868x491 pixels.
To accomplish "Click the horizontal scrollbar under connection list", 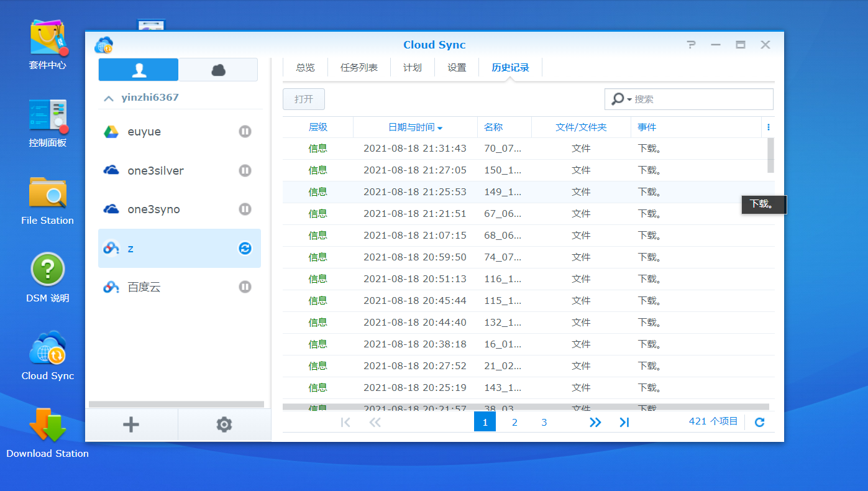I will tap(176, 405).
